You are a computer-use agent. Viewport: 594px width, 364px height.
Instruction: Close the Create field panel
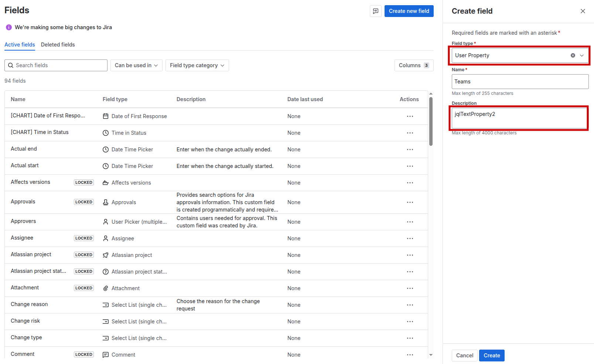click(x=583, y=11)
